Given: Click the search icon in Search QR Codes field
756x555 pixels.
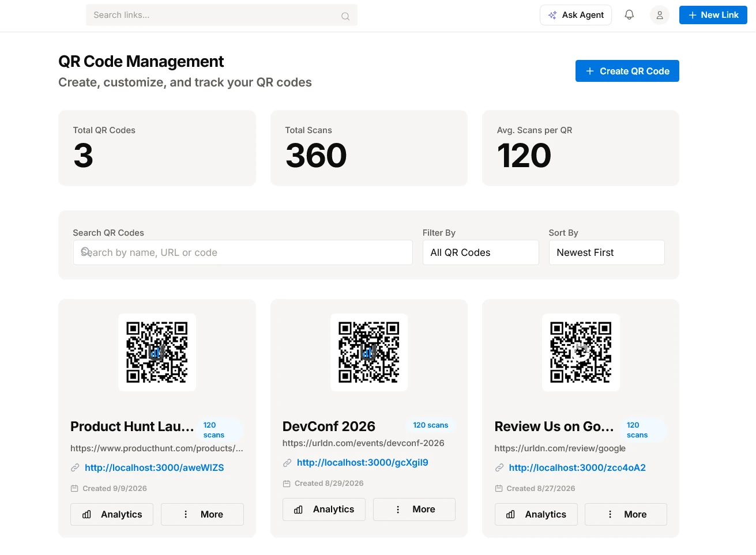Looking at the screenshot, I should pyautogui.click(x=85, y=252).
